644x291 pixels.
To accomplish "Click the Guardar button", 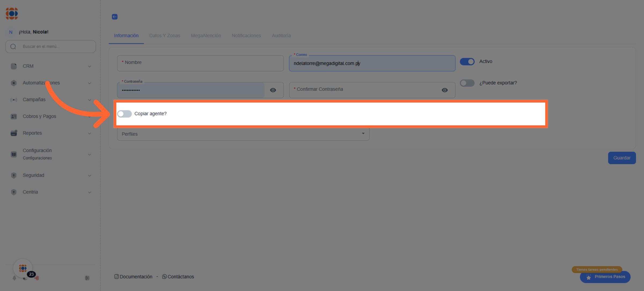I will 621,158.
